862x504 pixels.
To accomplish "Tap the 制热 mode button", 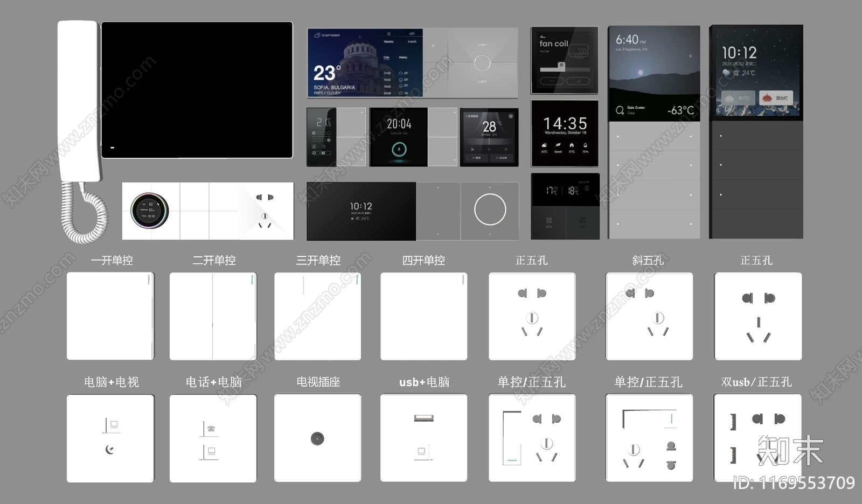I will (476, 158).
